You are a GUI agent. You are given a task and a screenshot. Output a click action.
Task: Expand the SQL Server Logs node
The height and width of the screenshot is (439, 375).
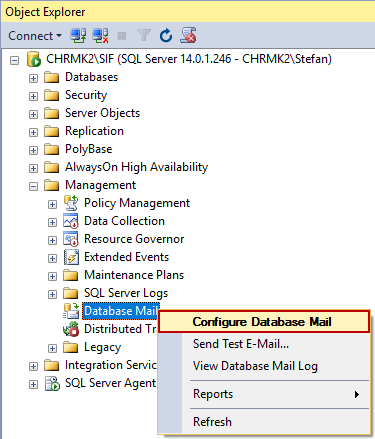[52, 294]
